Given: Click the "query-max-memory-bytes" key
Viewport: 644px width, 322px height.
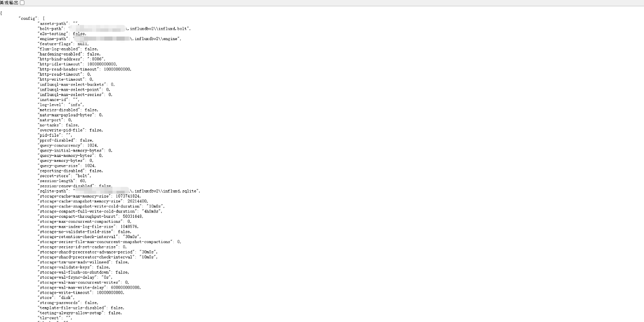Looking at the screenshot, I should click(x=66, y=155).
